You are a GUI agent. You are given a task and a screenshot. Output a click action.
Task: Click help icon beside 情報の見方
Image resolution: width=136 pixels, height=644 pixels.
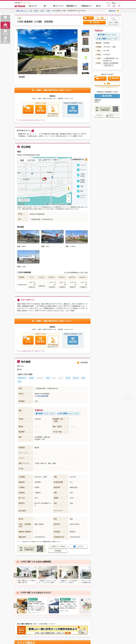118,11
